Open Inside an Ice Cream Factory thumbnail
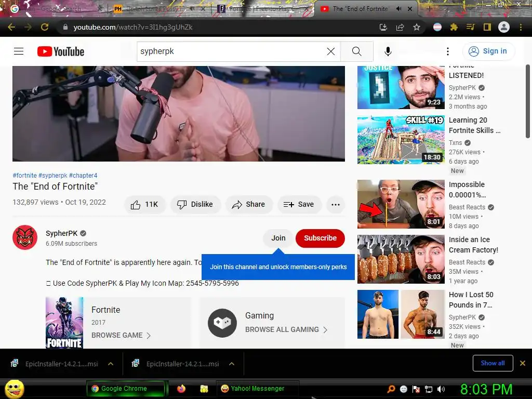The width and height of the screenshot is (532, 399). (x=401, y=259)
